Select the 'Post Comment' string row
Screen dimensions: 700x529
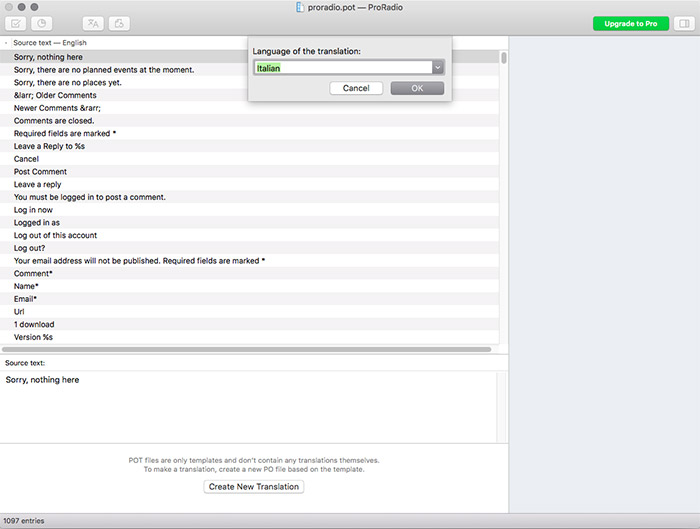pos(41,172)
